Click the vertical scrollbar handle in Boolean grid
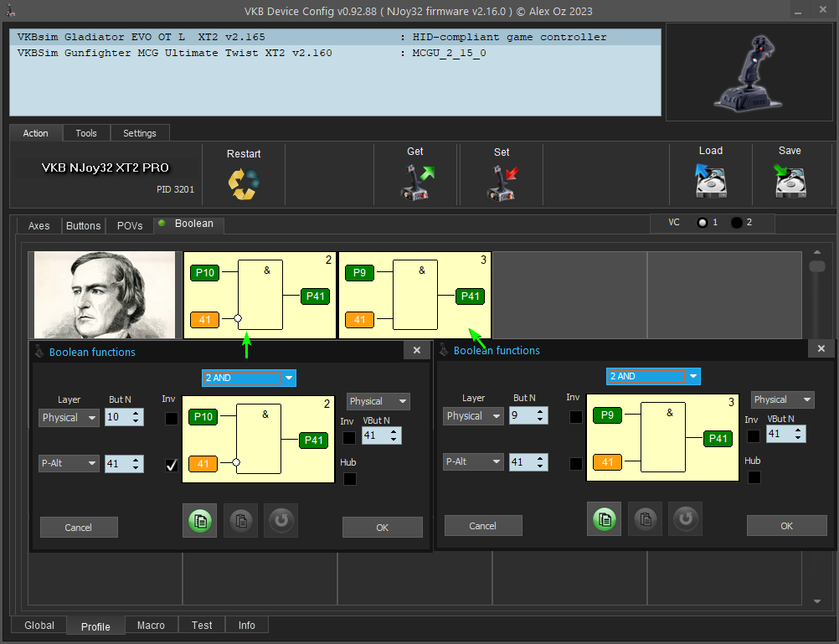This screenshot has width=839, height=644. point(817,266)
